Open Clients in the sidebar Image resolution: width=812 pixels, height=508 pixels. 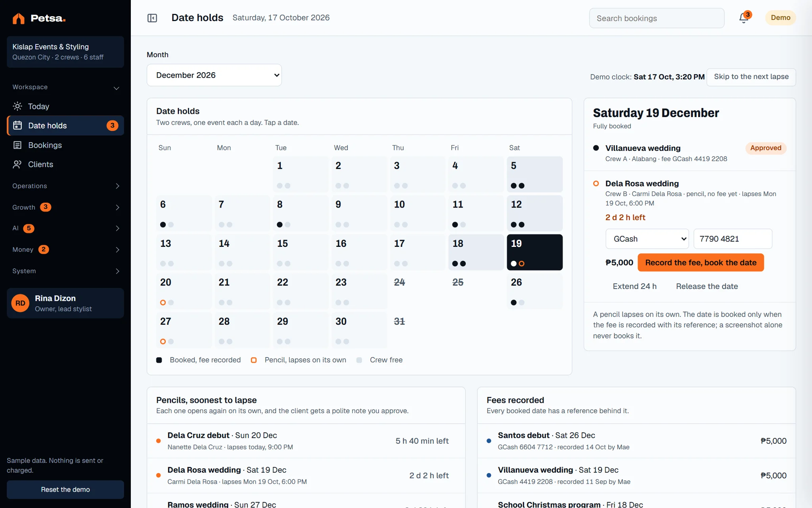click(65, 164)
